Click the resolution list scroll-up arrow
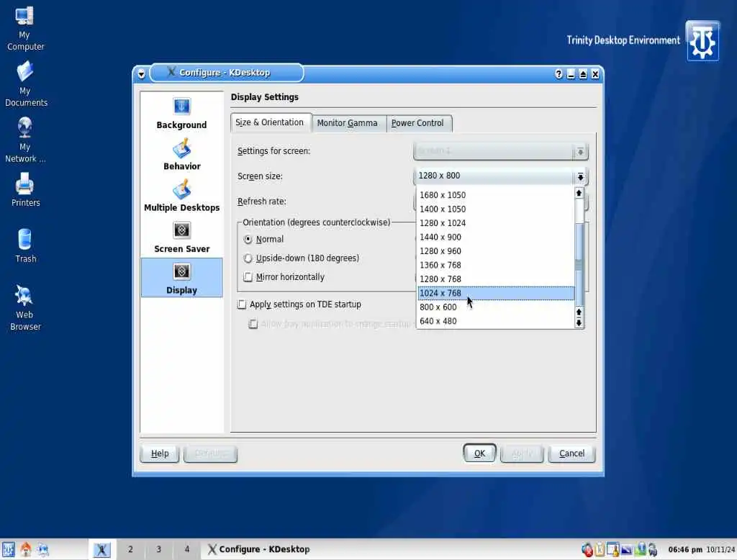Viewport: 737px width, 560px height. tap(579, 193)
